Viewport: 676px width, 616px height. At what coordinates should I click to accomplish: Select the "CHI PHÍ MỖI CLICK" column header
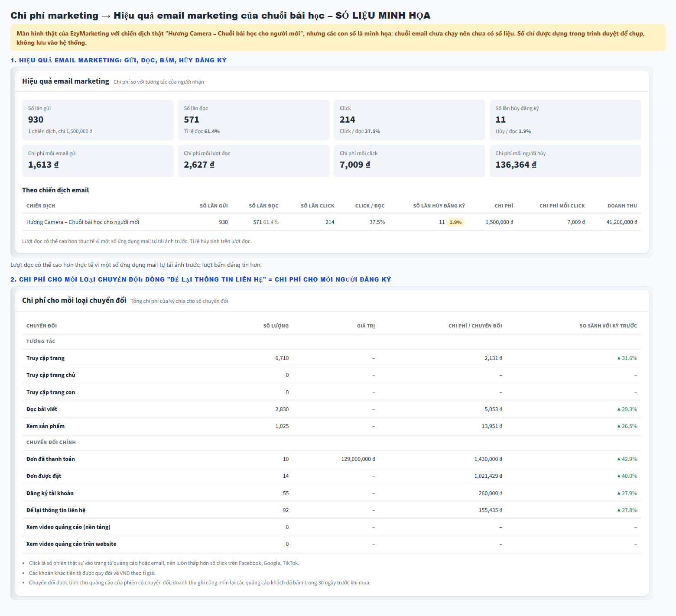[x=562, y=206]
